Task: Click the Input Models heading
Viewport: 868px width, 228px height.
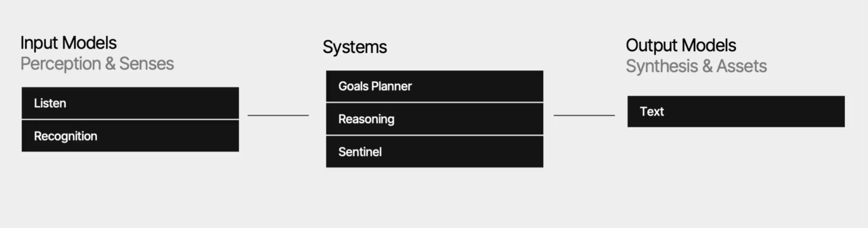Action: tap(68, 43)
